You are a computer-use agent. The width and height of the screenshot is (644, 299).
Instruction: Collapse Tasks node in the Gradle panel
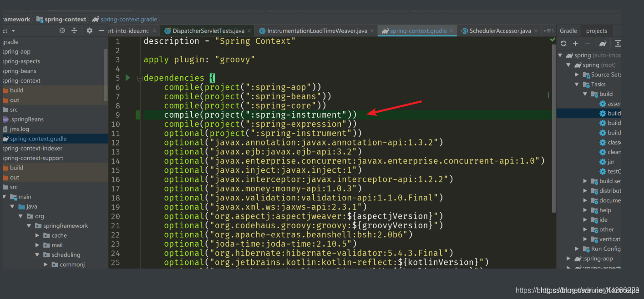pyautogui.click(x=577, y=84)
